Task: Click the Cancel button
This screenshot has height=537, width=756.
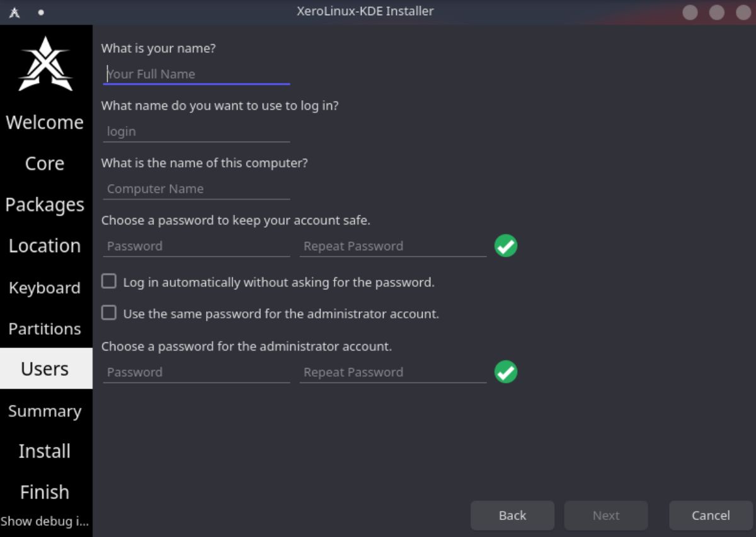Action: coord(711,516)
